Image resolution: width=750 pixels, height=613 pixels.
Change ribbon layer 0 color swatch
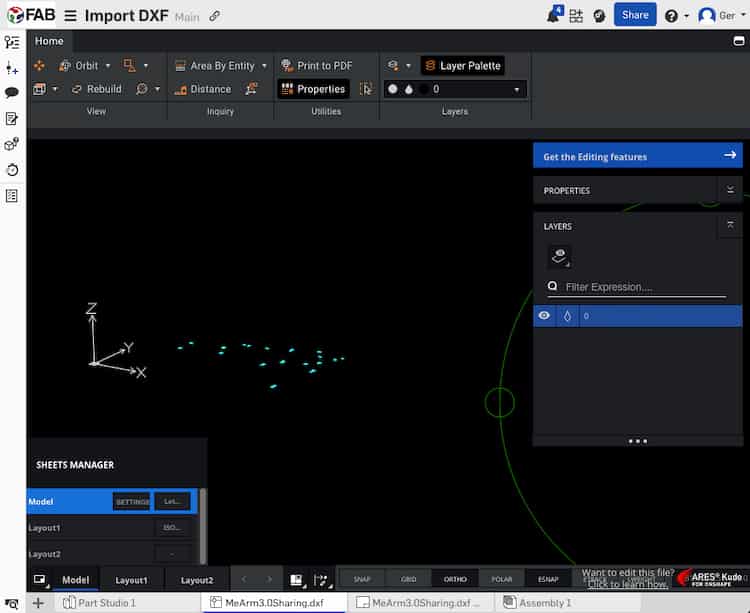click(424, 89)
